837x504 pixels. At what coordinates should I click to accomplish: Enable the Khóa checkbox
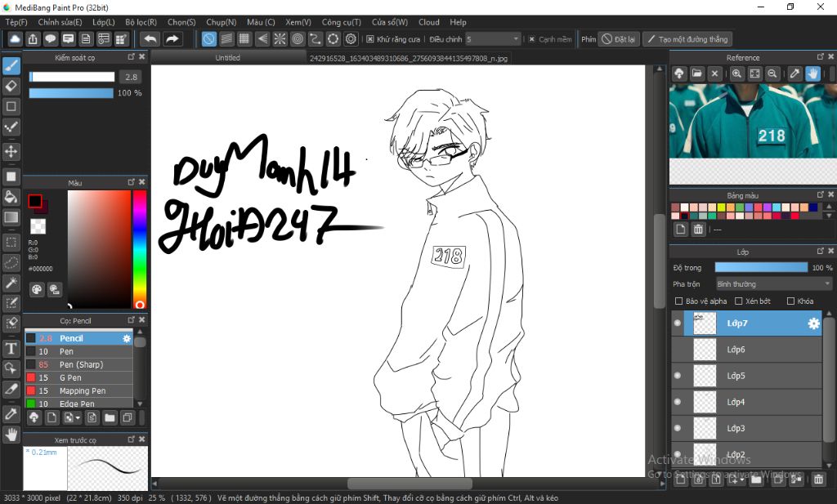pyautogui.click(x=791, y=301)
